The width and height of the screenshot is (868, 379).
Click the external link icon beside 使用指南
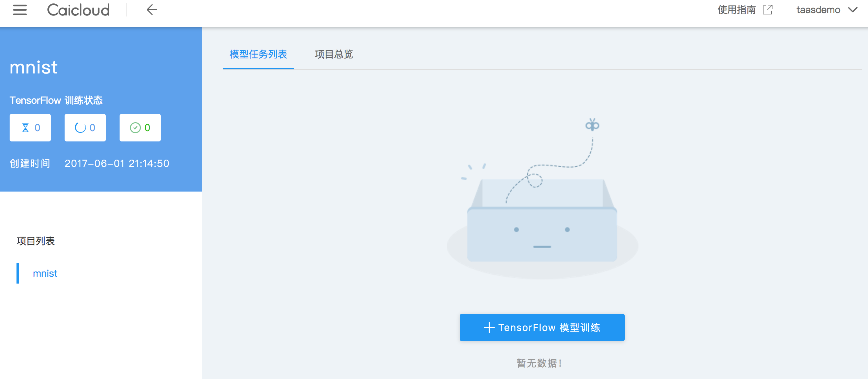click(767, 10)
